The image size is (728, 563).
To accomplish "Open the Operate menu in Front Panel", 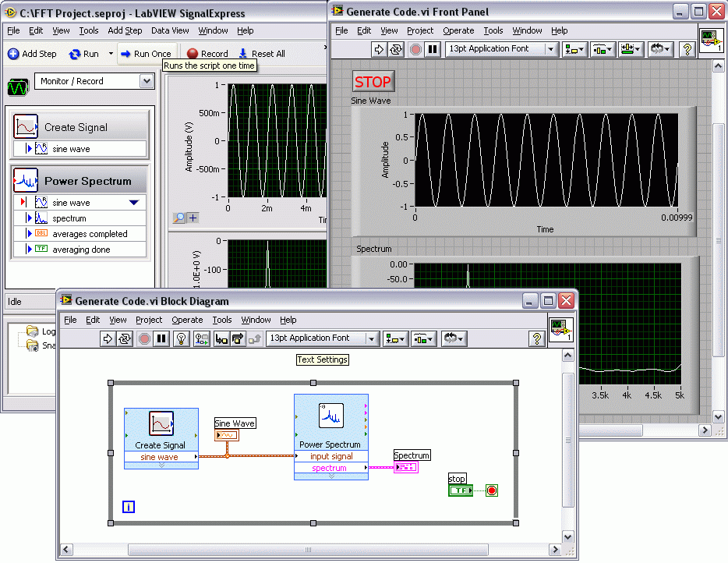I will click(x=458, y=30).
